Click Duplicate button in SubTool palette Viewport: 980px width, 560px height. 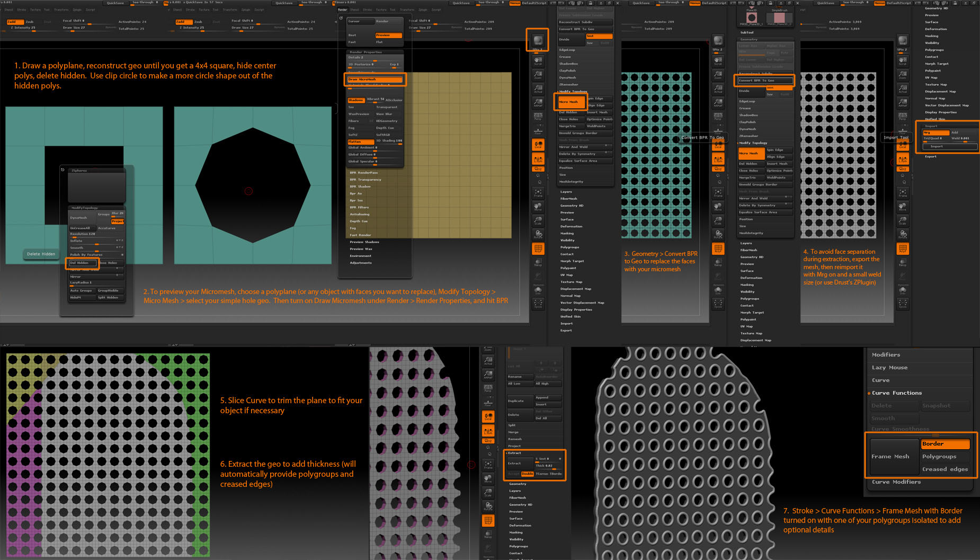pyautogui.click(x=520, y=401)
